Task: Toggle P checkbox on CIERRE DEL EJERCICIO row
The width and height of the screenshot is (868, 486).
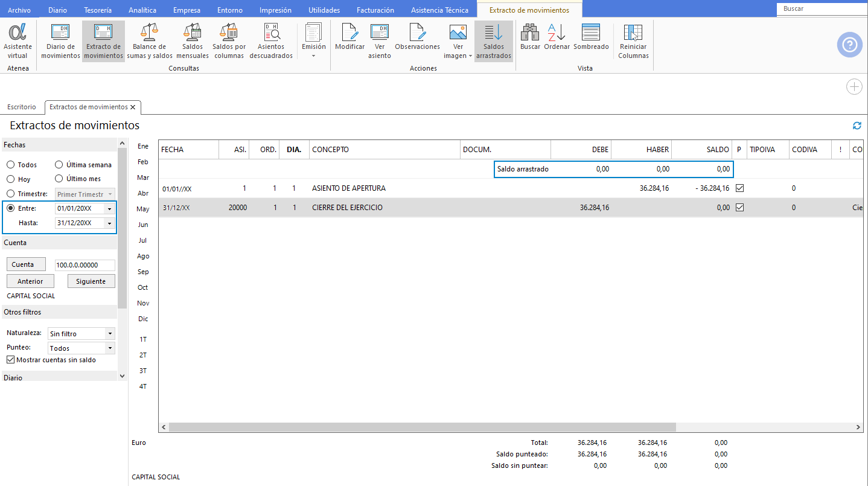Action: pyautogui.click(x=739, y=208)
